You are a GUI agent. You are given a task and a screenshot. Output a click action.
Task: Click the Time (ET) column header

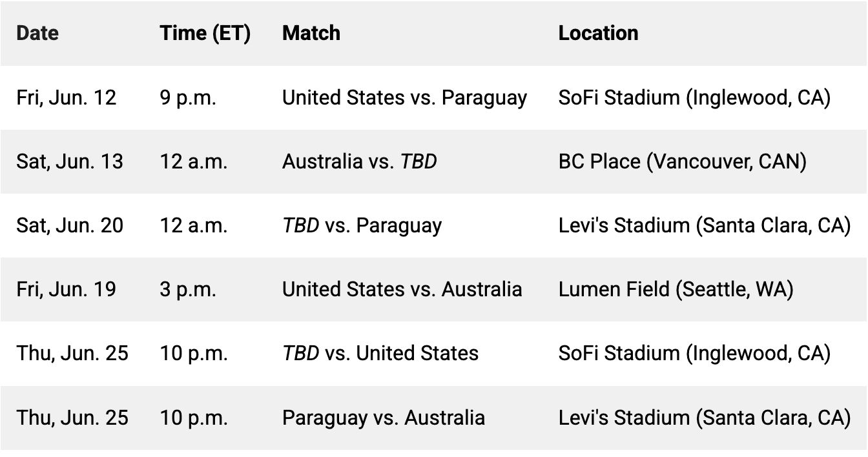coord(205,33)
